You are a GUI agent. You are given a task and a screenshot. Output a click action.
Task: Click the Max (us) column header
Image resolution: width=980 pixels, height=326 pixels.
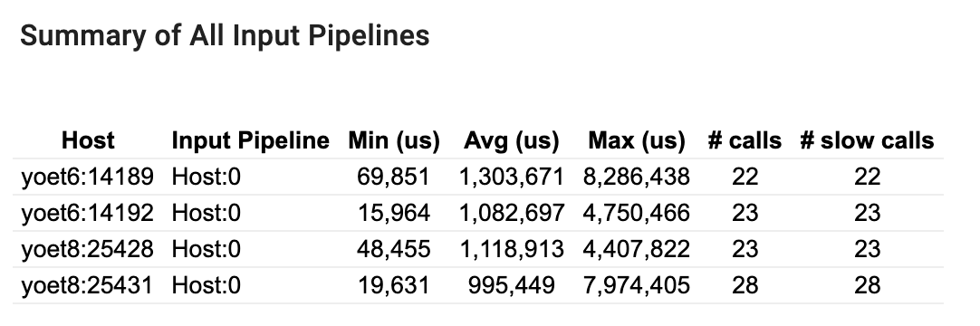point(636,140)
